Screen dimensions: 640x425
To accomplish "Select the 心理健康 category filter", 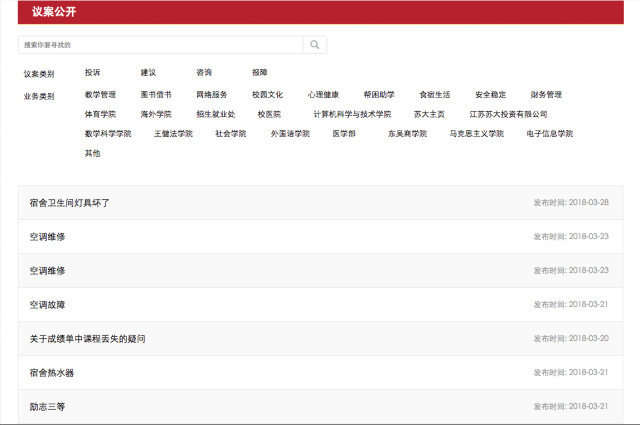I will [x=323, y=95].
